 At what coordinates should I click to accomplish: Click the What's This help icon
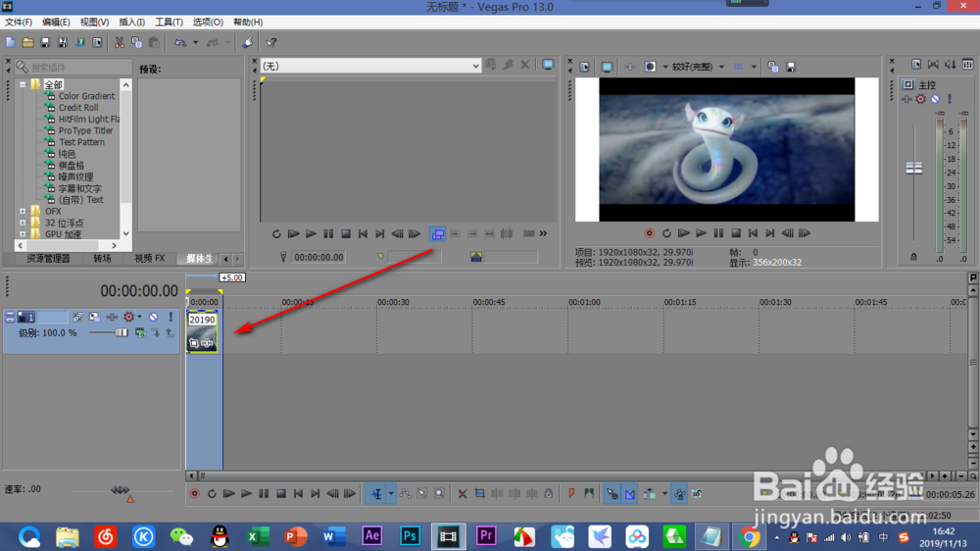[x=271, y=42]
